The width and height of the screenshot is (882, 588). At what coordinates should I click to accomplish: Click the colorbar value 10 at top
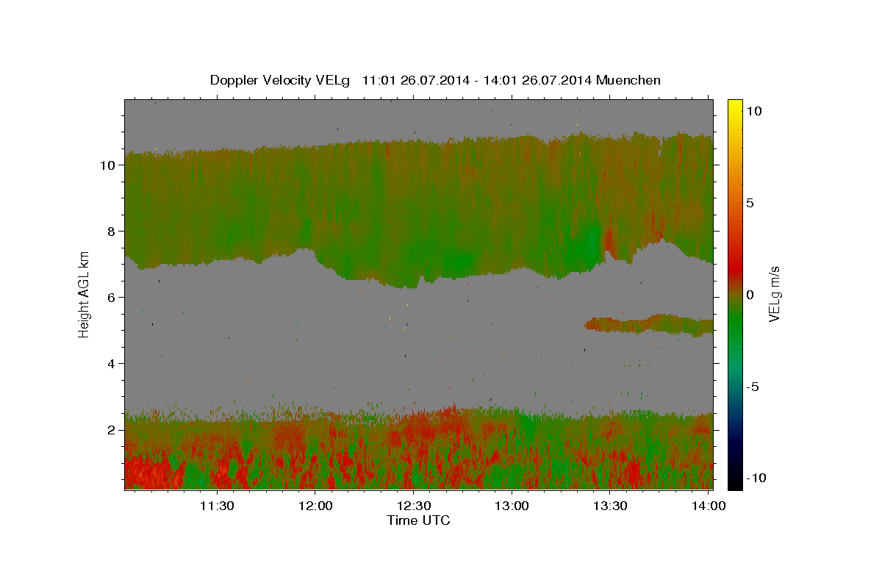753,111
